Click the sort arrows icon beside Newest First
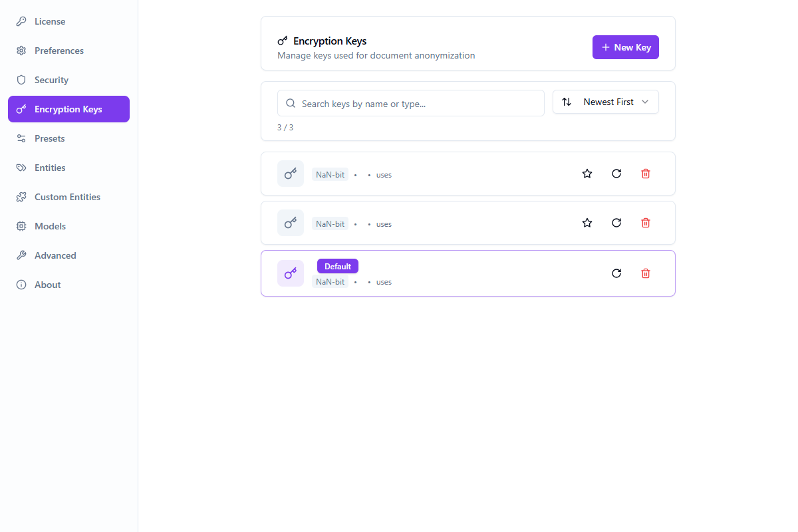Image resolution: width=798 pixels, height=532 pixels. (566, 102)
